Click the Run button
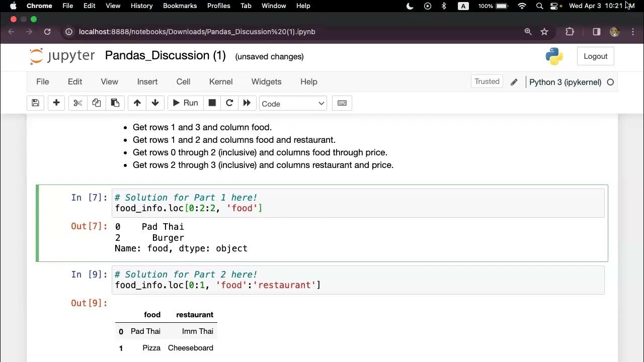Image resolution: width=644 pixels, height=362 pixels. pyautogui.click(x=185, y=103)
